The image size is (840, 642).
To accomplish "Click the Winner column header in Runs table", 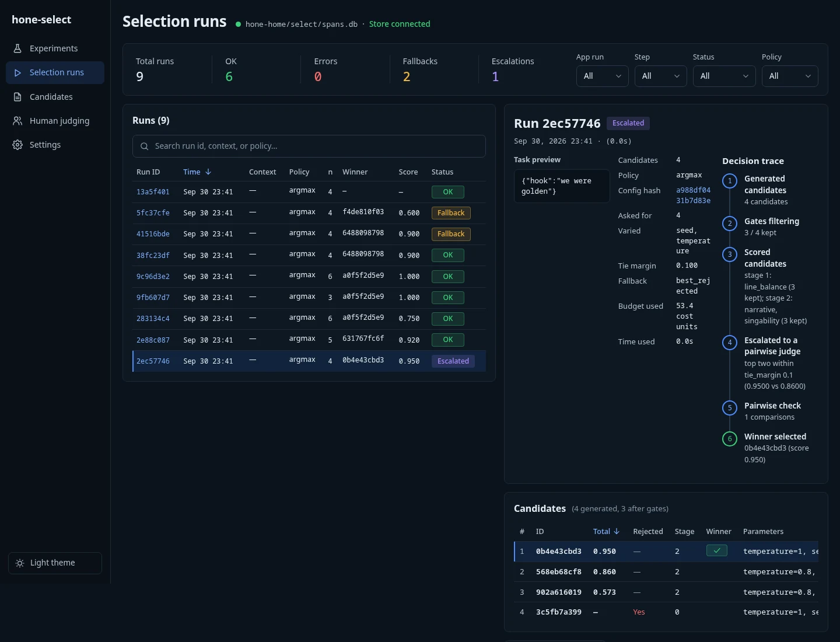I will [355, 172].
